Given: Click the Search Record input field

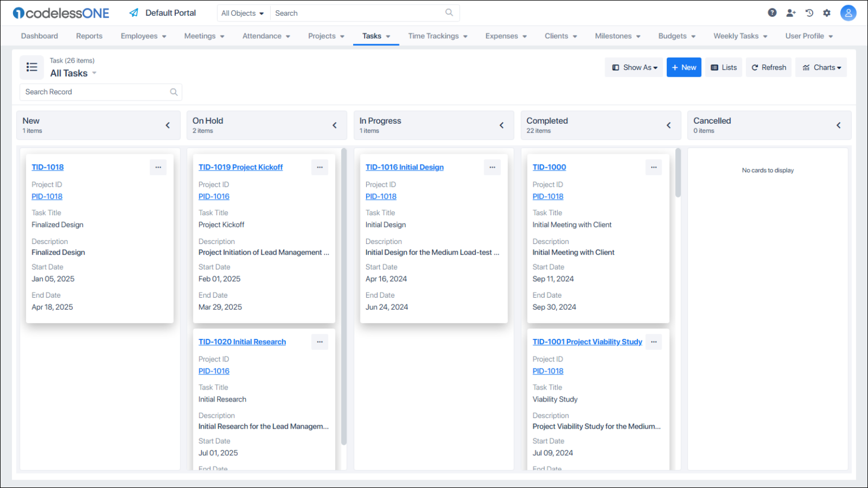Looking at the screenshot, I should click(101, 92).
